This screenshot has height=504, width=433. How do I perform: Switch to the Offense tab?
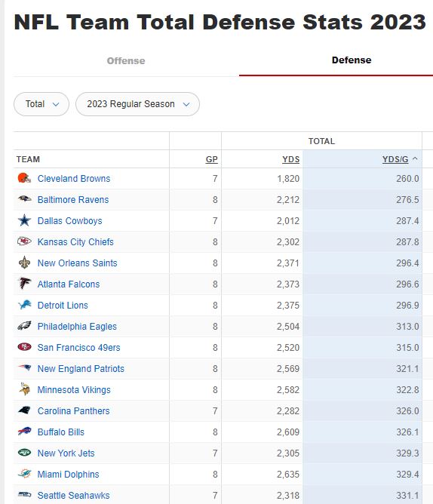[x=126, y=61]
